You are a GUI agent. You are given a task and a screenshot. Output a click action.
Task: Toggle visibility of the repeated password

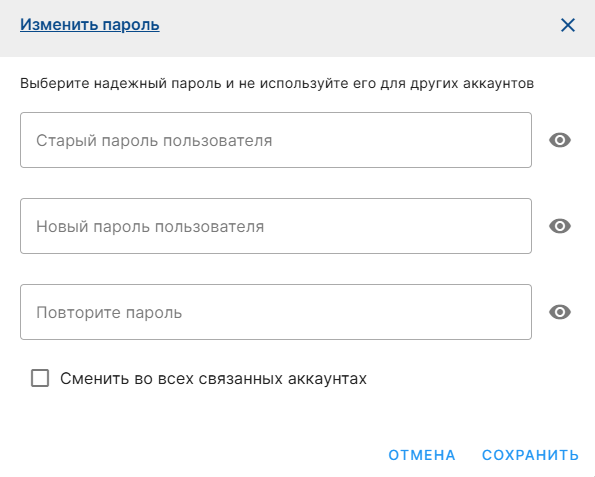click(560, 312)
